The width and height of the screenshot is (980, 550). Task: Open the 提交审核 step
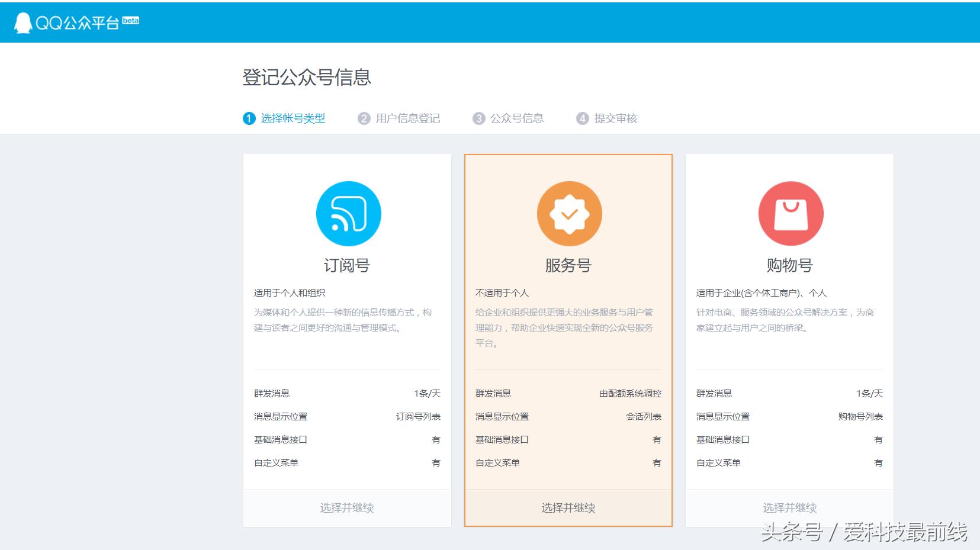(x=616, y=118)
